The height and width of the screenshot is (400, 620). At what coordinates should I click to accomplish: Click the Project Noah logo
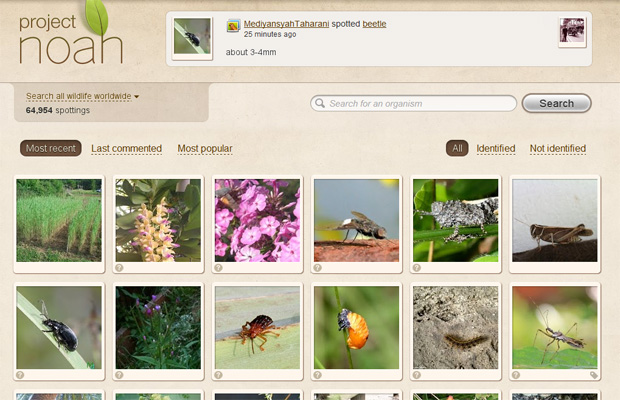pyautogui.click(x=70, y=36)
